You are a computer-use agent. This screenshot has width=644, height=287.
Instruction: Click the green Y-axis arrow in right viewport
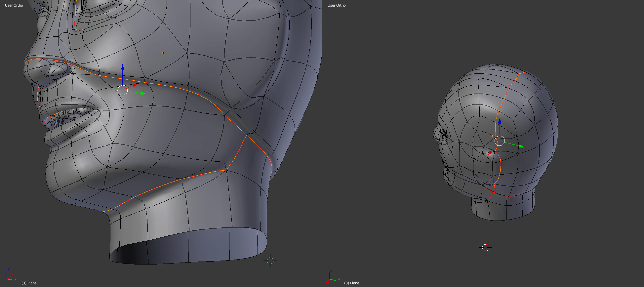521,146
